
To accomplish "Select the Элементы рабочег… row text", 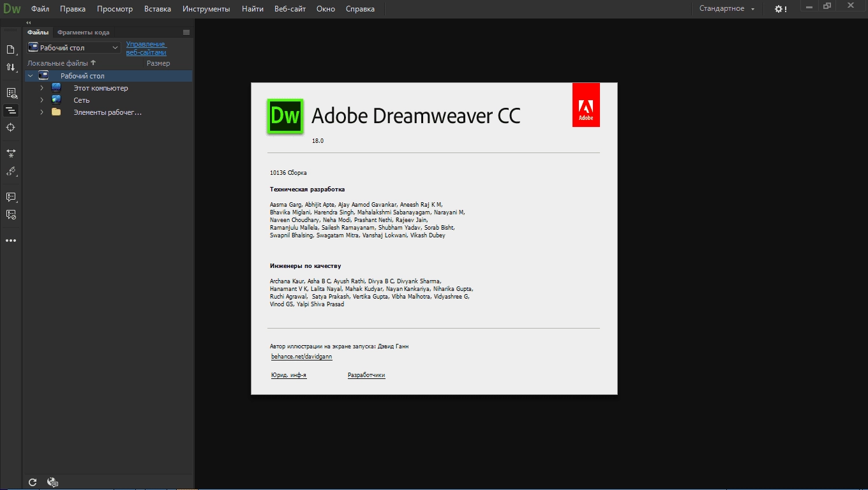I will [107, 112].
